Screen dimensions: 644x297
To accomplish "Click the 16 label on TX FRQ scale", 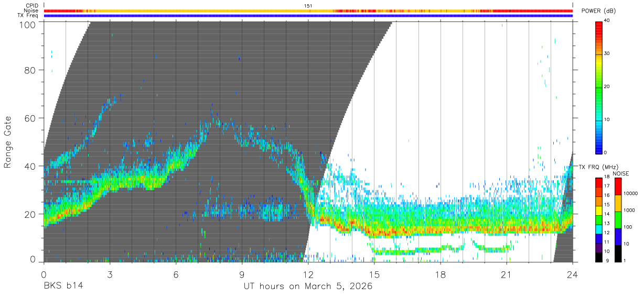I will 607,195.
